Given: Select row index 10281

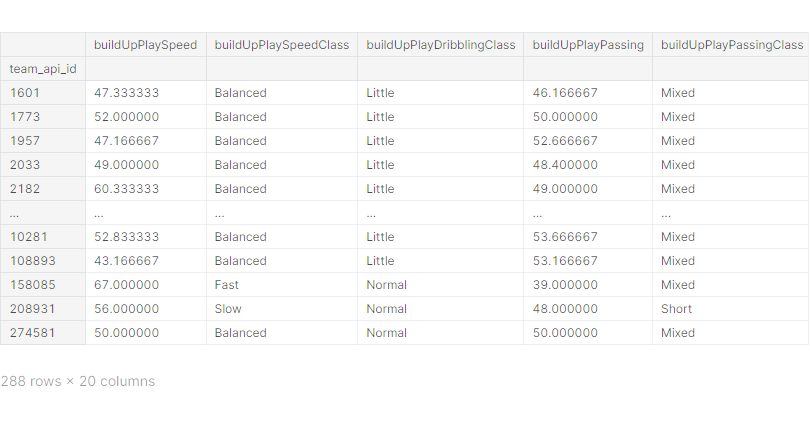Looking at the screenshot, I should (x=29, y=237).
